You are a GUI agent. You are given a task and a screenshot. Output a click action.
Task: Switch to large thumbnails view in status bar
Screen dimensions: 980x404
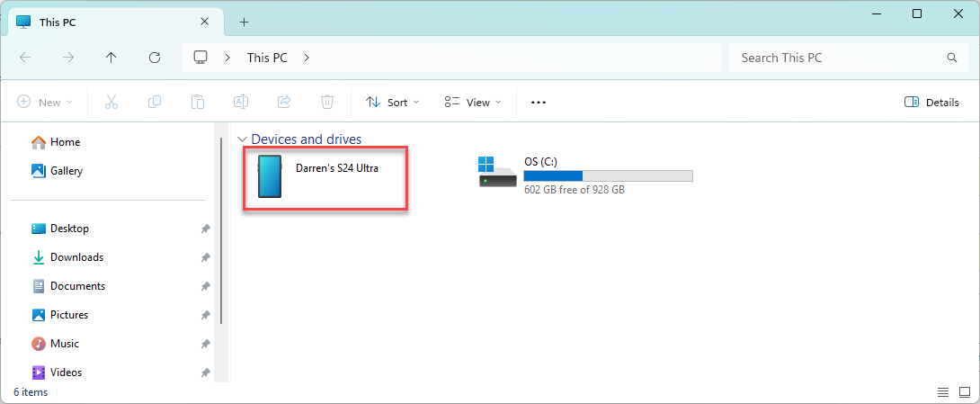[x=964, y=392]
